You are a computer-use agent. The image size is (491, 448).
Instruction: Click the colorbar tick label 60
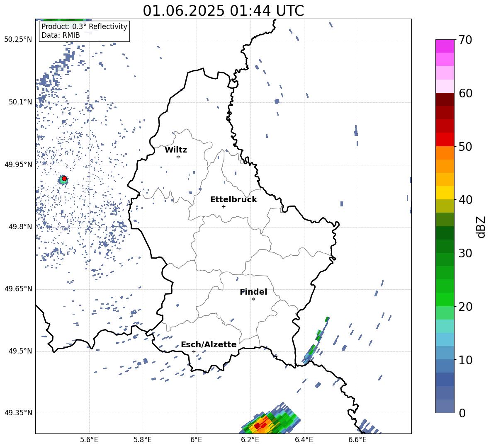(x=465, y=93)
